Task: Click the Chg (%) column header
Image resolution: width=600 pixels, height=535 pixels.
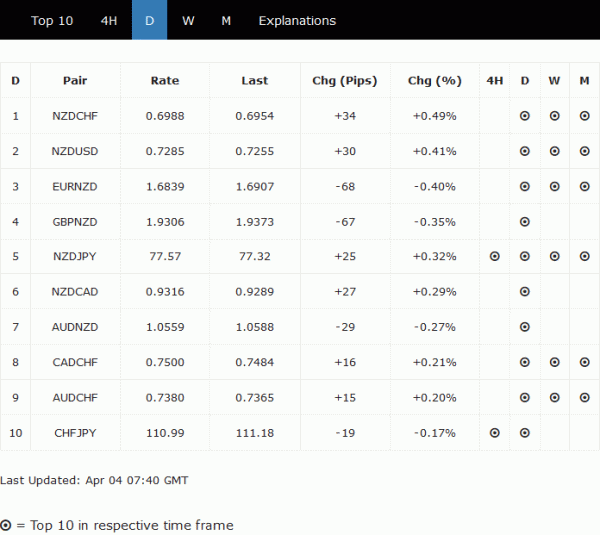Action: tap(435, 81)
